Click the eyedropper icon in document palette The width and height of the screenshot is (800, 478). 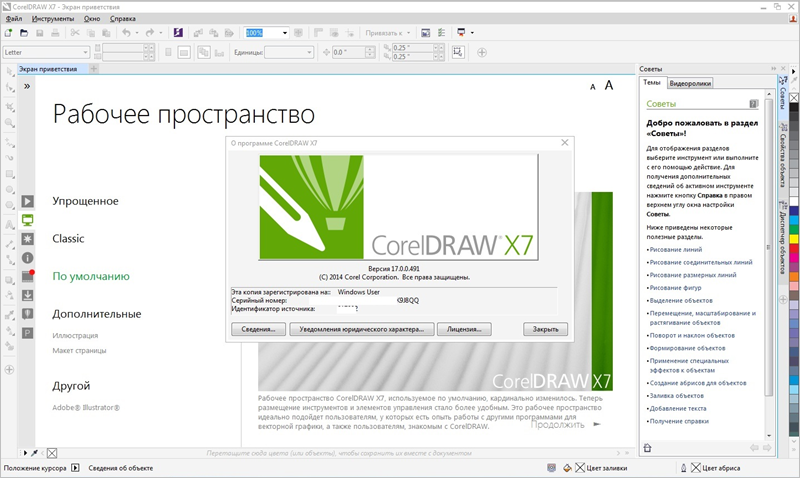34,453
